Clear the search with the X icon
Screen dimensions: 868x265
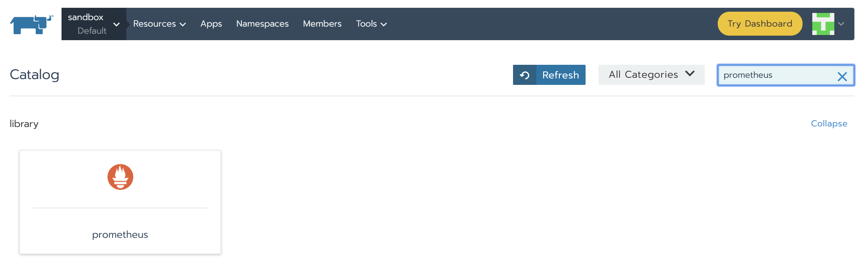842,76
